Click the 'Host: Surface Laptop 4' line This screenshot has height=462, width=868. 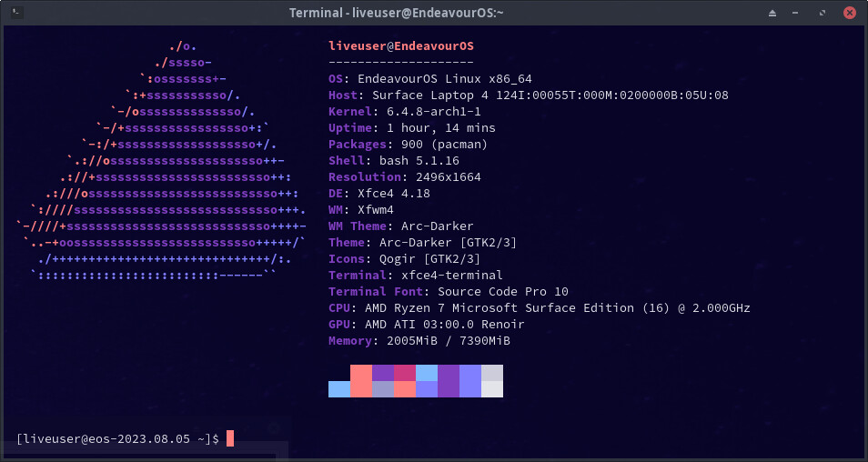(x=528, y=95)
